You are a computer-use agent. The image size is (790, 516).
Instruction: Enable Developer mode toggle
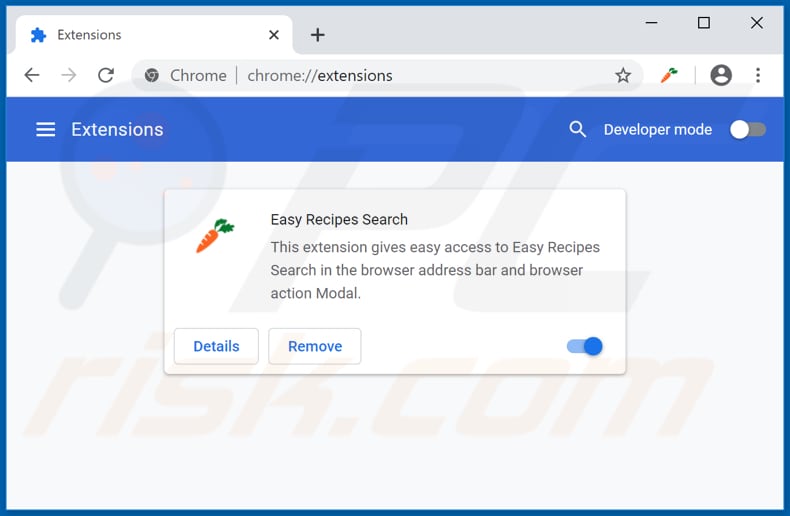pyautogui.click(x=748, y=130)
